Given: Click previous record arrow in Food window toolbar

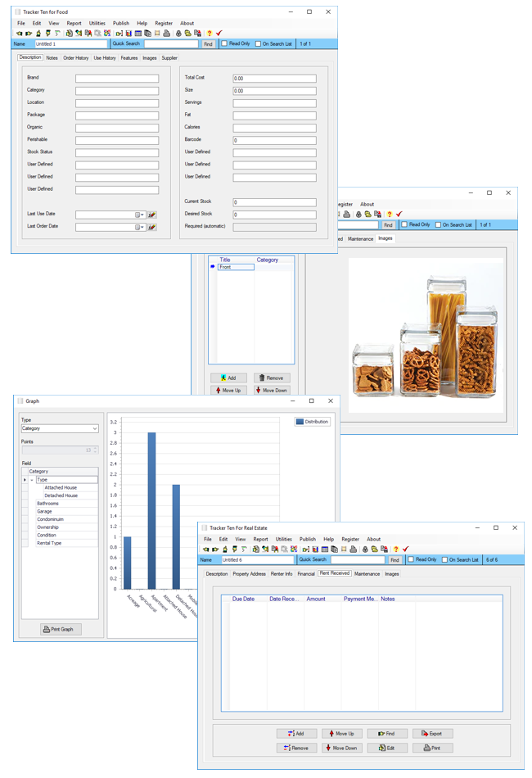Looking at the screenshot, I should coord(19,34).
